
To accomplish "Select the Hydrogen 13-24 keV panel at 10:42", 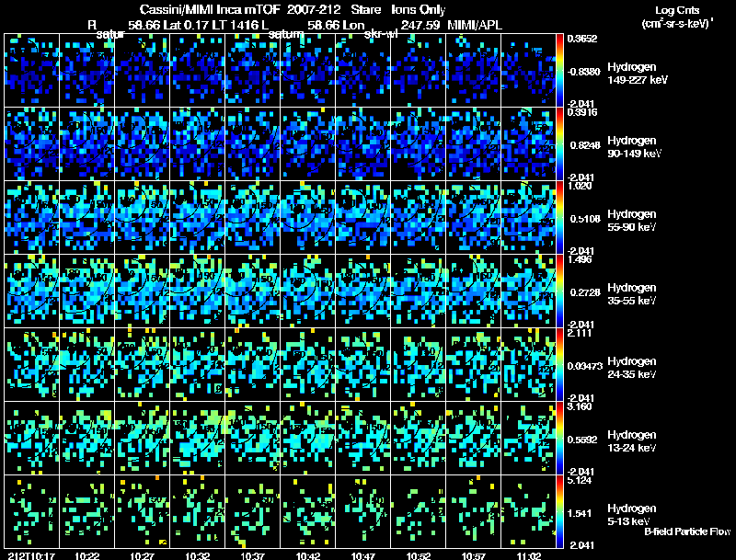I will coord(308,439).
